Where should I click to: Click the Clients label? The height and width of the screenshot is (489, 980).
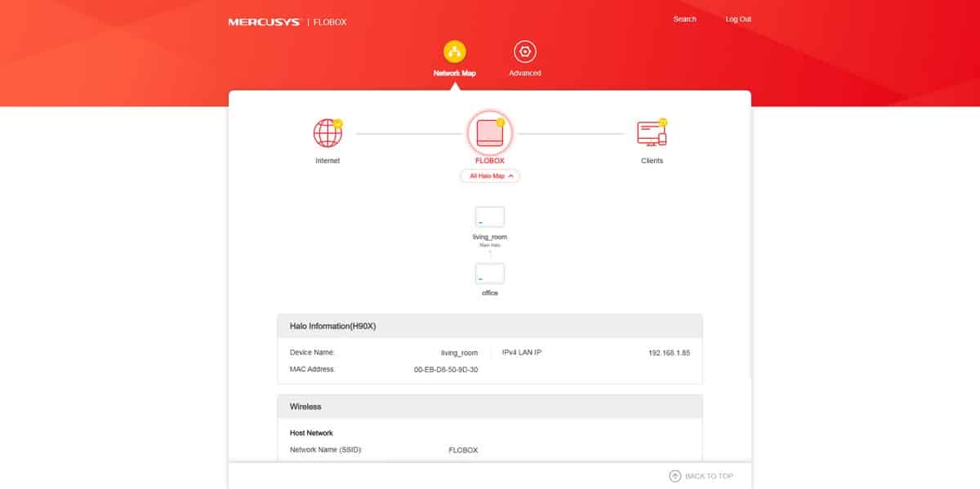653,161
